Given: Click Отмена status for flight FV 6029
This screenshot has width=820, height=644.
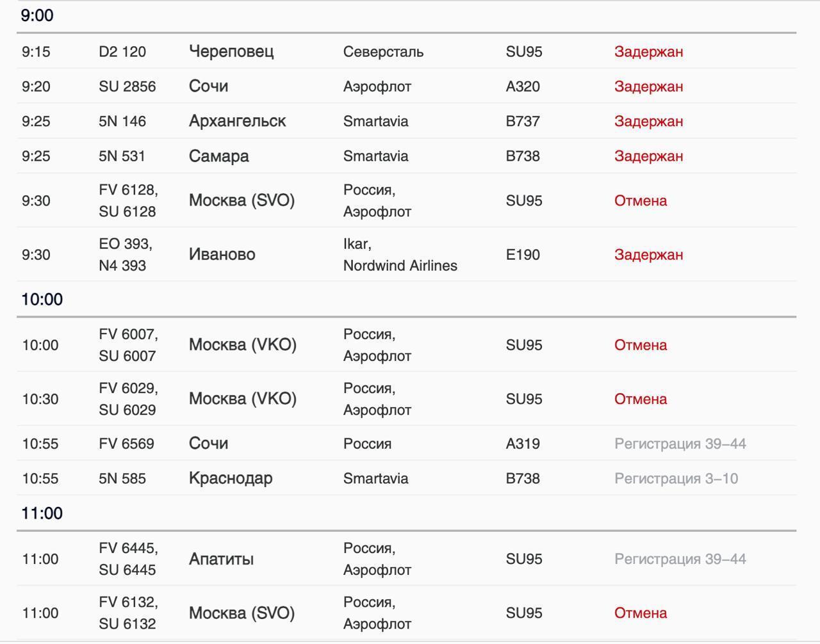Looking at the screenshot, I should 640,399.
